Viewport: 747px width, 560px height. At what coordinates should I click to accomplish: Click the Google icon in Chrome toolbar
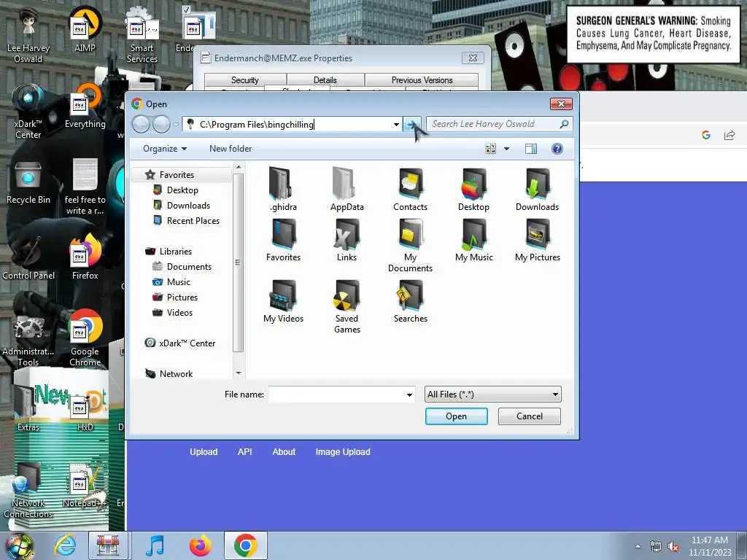tap(706, 135)
